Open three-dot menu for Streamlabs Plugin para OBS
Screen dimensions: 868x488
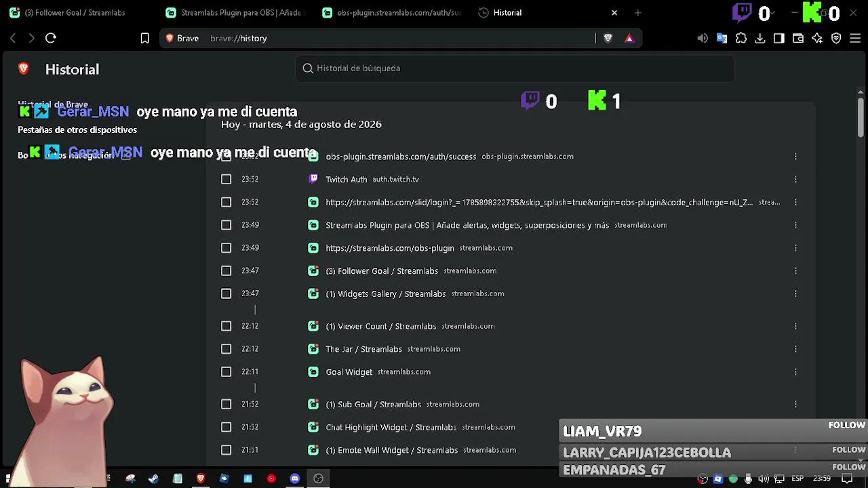pos(795,225)
